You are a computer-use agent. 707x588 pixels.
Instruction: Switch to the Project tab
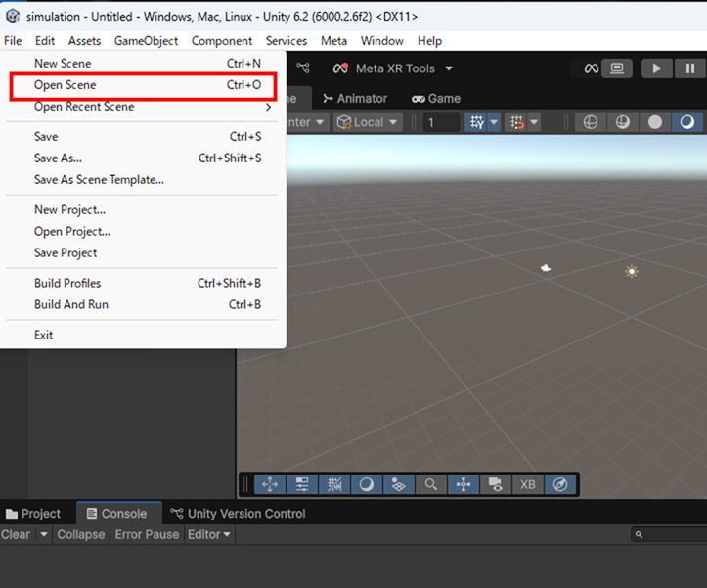pyautogui.click(x=33, y=514)
